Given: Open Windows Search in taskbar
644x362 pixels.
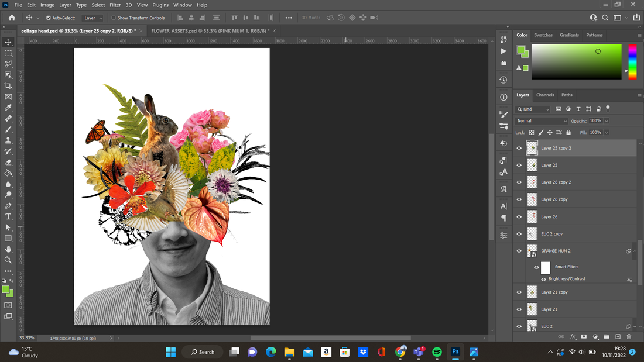Looking at the screenshot, I should [x=203, y=352].
